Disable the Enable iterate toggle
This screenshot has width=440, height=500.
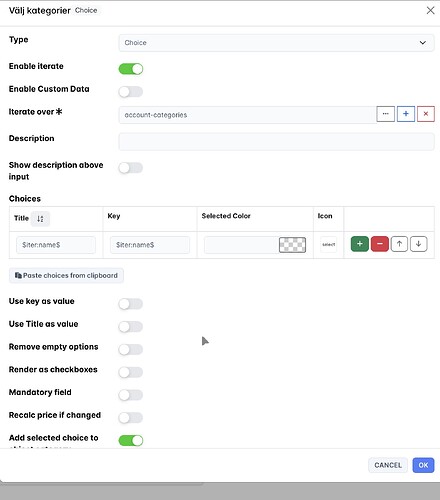click(x=131, y=69)
